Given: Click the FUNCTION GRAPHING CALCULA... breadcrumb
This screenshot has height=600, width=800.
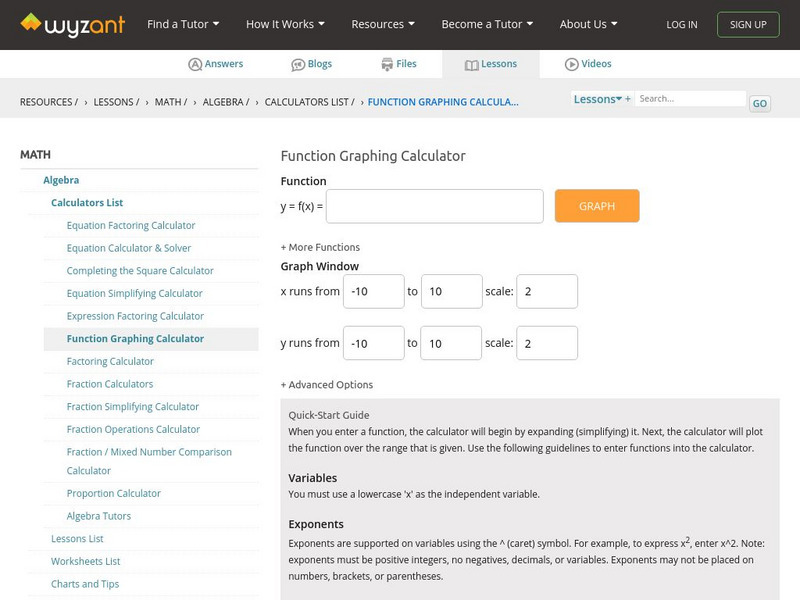Looking at the screenshot, I should pos(443,102).
